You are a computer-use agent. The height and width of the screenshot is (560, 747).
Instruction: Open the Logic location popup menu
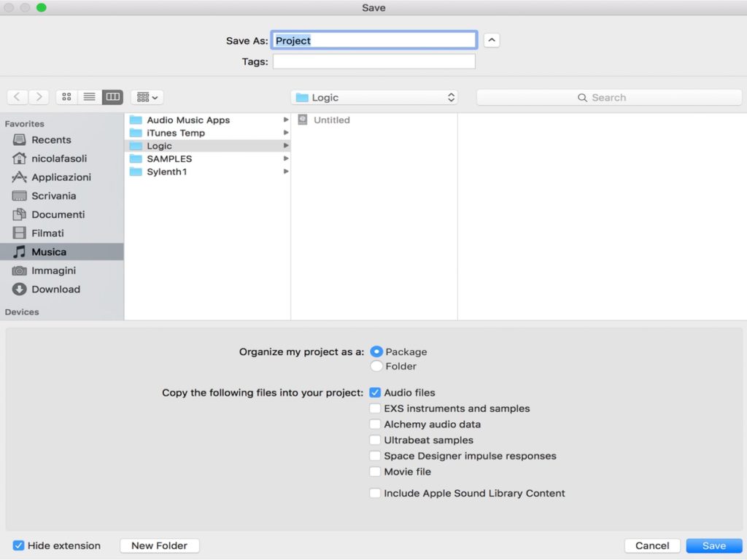[x=374, y=98]
